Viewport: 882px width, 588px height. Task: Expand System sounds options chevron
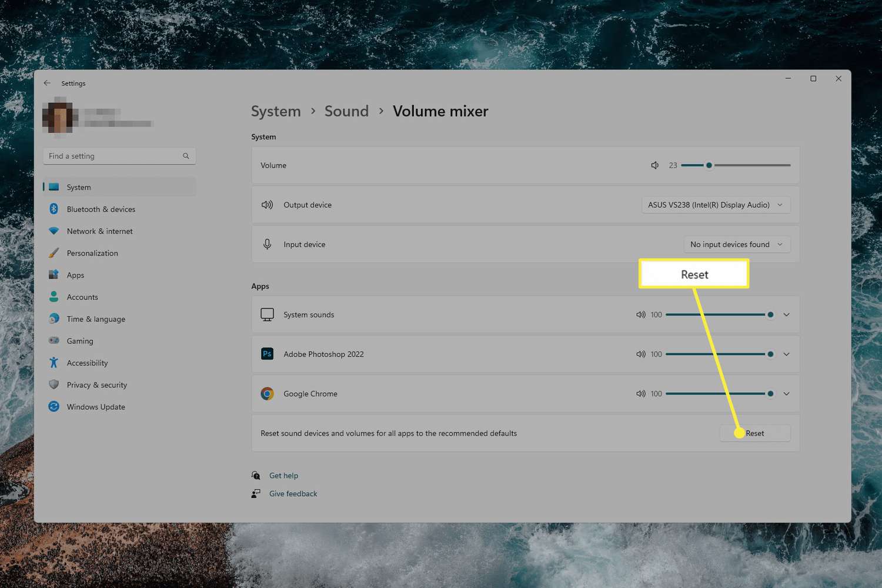pos(786,315)
